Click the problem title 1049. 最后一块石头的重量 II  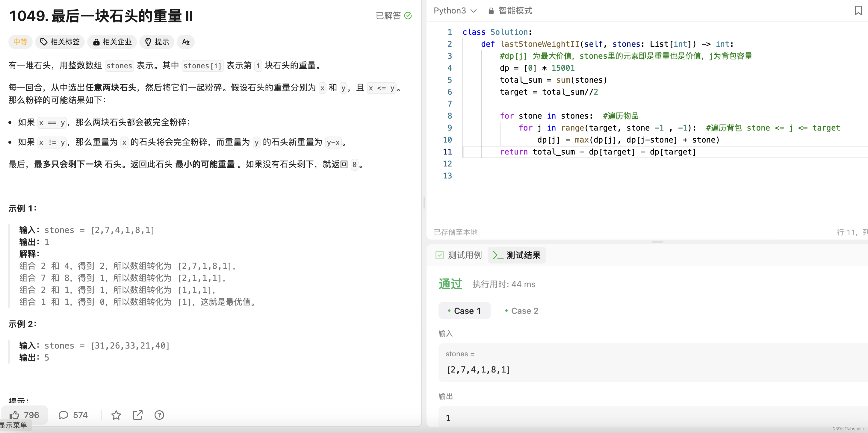(101, 16)
